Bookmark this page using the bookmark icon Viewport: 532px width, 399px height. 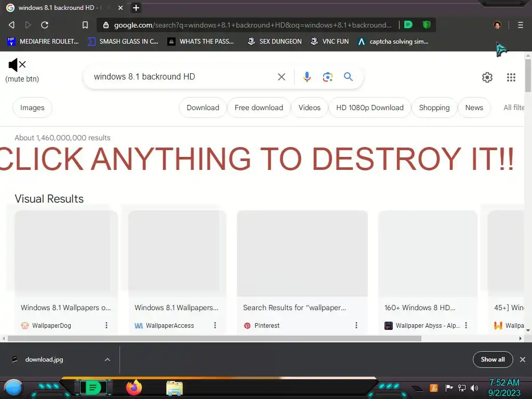coord(85,25)
